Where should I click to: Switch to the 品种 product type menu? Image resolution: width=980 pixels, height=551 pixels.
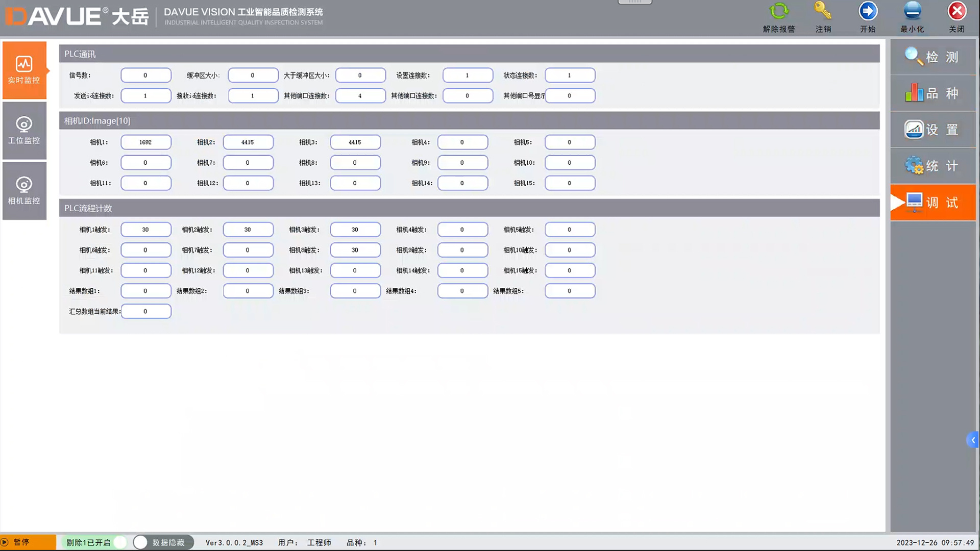[x=933, y=93]
